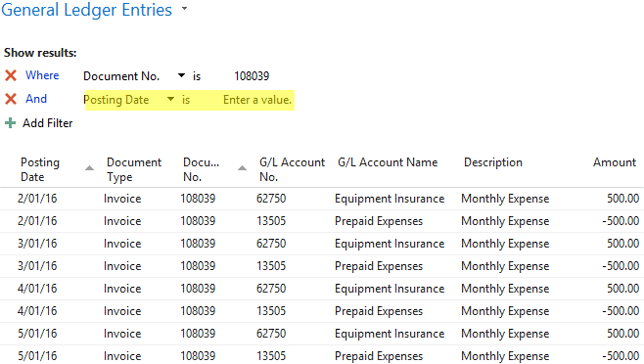Viewport: 644px width, 364px height.
Task: Select 2/01/16 in the Prepaid Expenses row
Action: [37, 221]
